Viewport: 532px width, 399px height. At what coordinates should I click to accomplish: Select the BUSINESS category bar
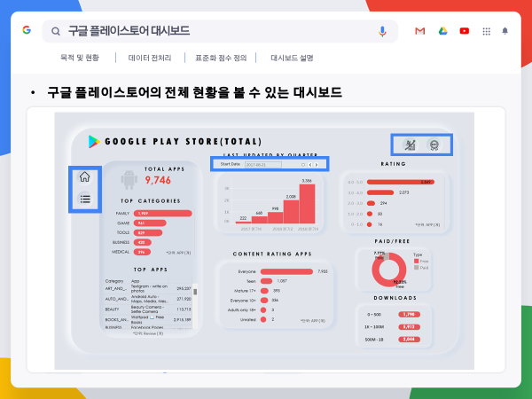tap(143, 242)
